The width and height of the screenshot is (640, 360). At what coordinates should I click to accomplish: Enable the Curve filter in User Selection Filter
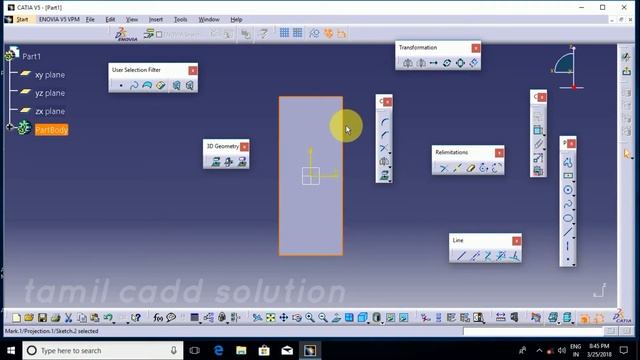pyautogui.click(x=134, y=85)
